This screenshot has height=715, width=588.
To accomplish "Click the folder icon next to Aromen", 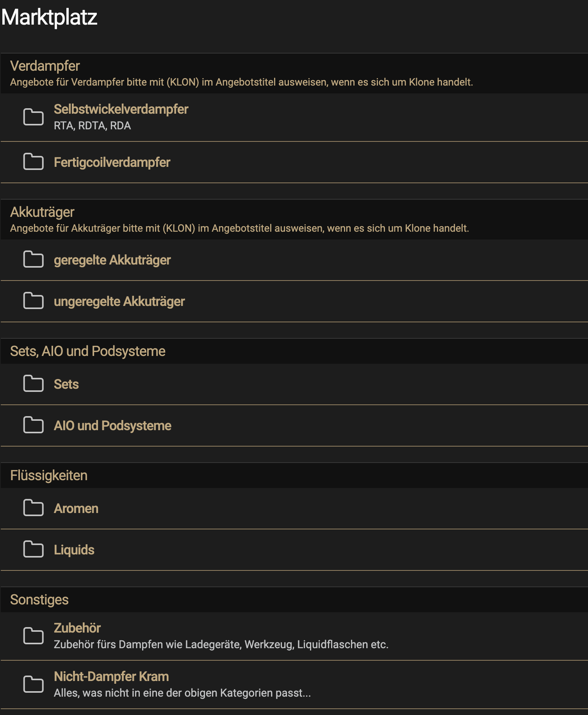I will pyautogui.click(x=33, y=508).
